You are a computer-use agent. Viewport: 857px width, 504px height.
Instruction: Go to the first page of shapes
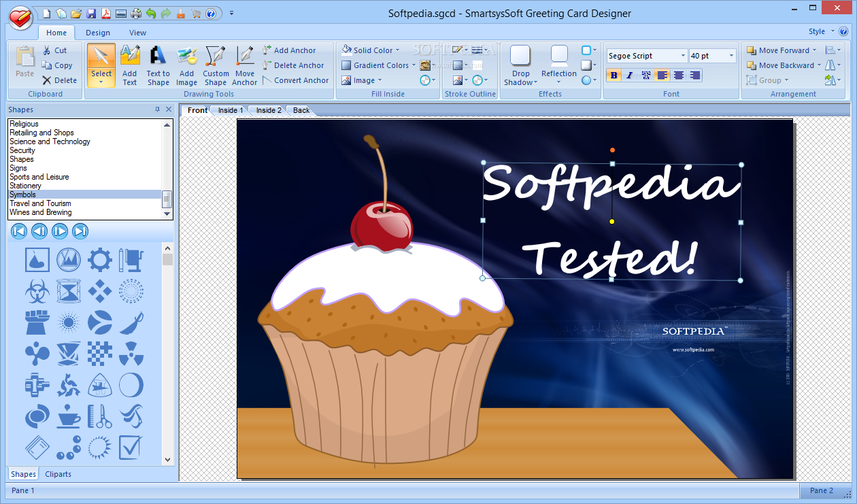pos(19,231)
